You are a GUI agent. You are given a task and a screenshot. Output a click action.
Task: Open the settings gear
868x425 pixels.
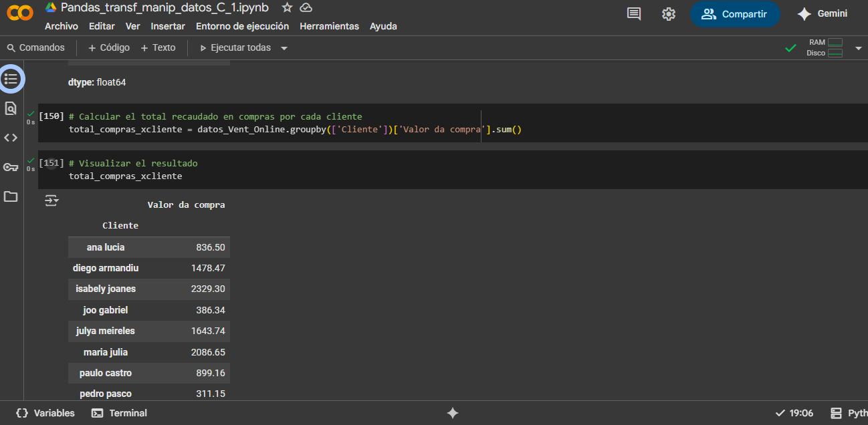[x=669, y=14]
